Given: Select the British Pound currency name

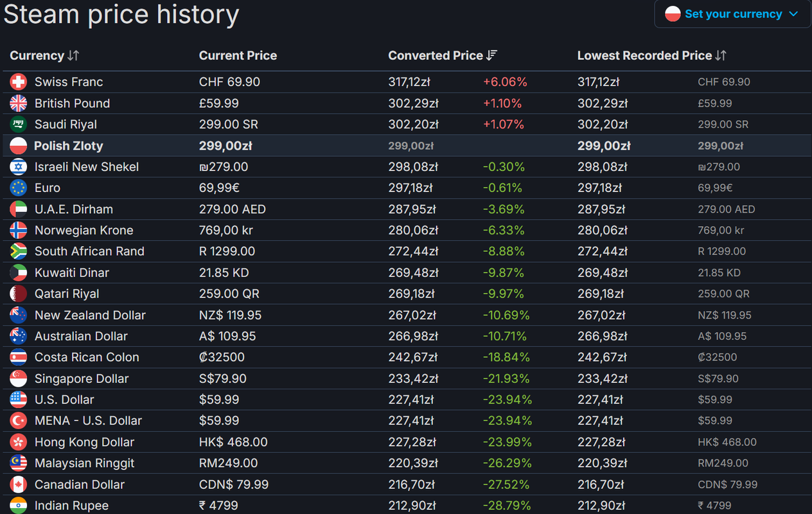Looking at the screenshot, I should pos(72,103).
